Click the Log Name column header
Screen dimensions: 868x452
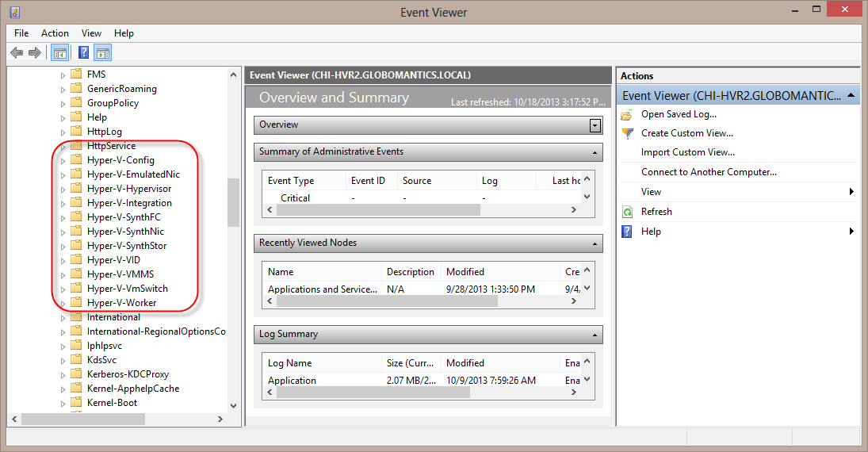pyautogui.click(x=289, y=363)
